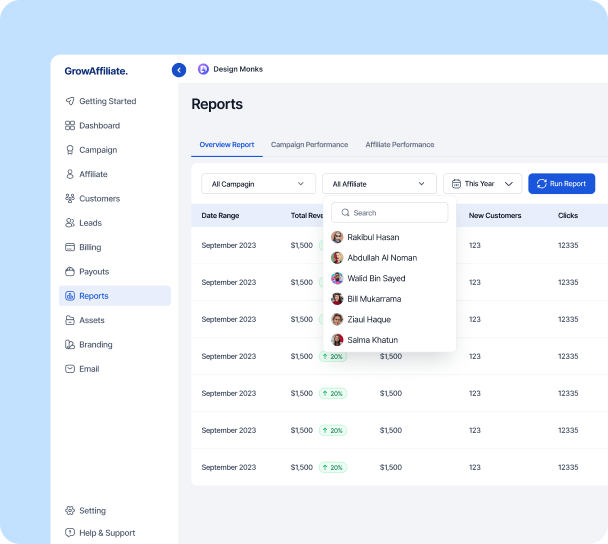Switch to the Affiliate Performance tab
The width and height of the screenshot is (608, 544).
coord(399,145)
